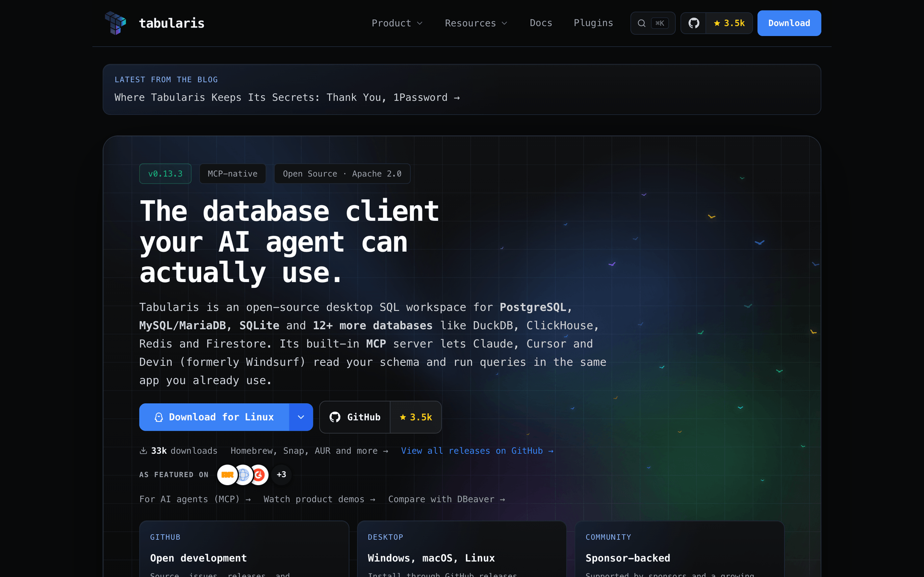Click the hero GitHub button
The height and width of the screenshot is (577, 924).
point(355,417)
